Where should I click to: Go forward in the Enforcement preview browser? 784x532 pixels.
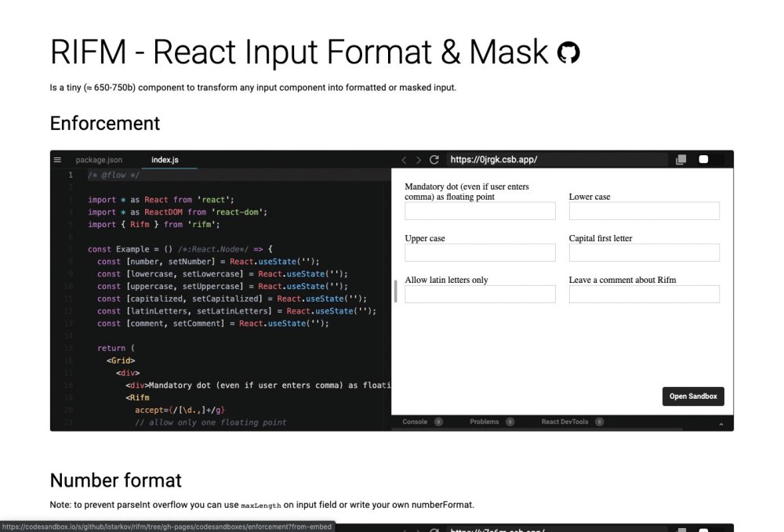coord(419,160)
